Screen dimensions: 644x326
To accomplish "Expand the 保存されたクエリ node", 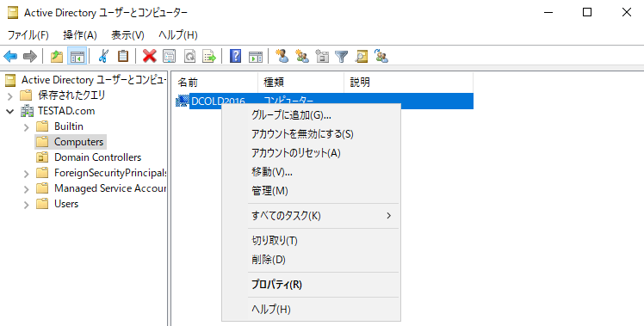I will pyautogui.click(x=10, y=96).
